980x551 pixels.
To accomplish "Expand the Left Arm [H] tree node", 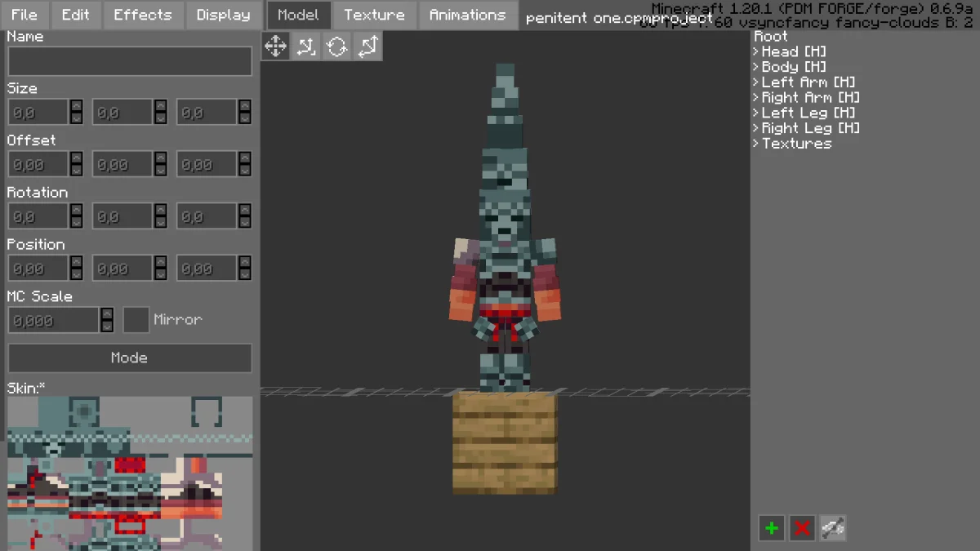I will pos(755,82).
